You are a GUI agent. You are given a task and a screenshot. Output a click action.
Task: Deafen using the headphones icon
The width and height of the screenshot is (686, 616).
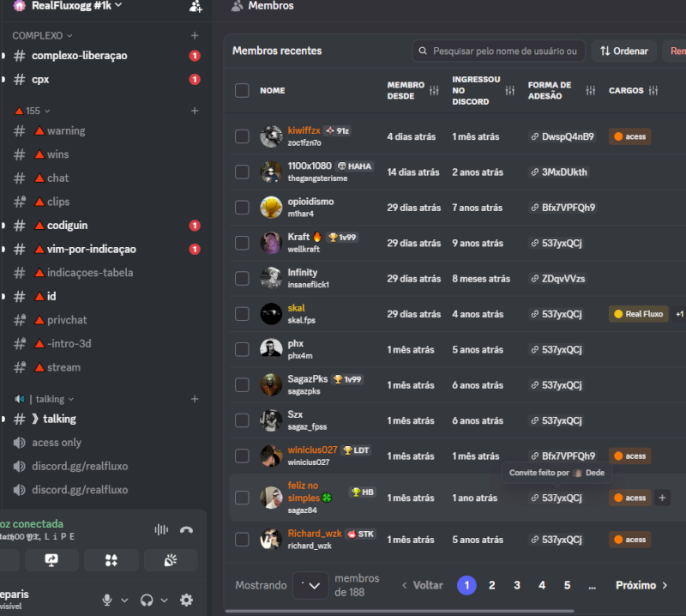point(147,600)
